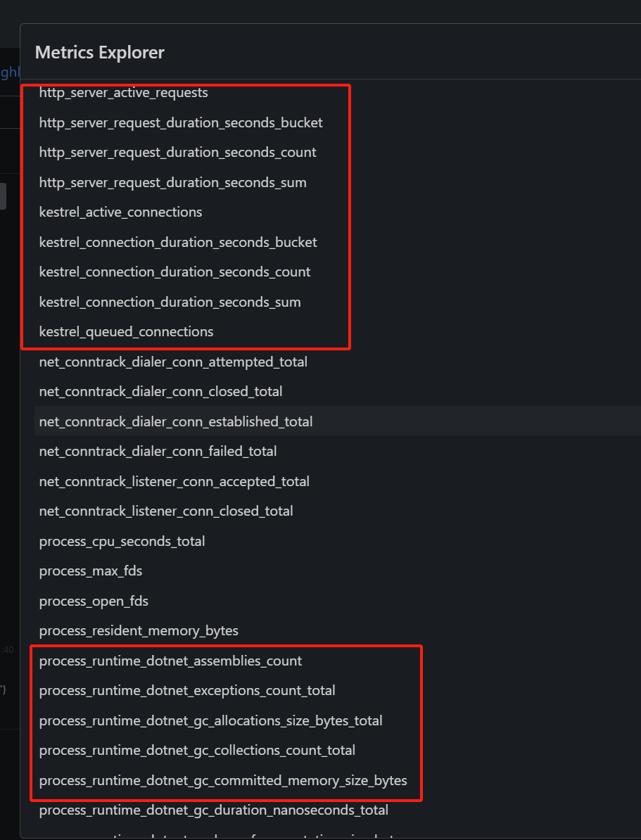The width and height of the screenshot is (641, 840).
Task: Click kestrel_active_connections in the list
Action: pos(120,212)
